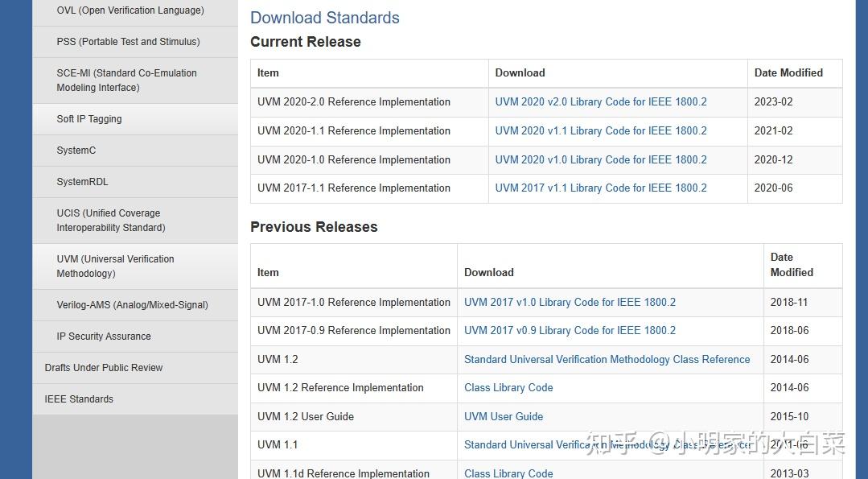This screenshot has height=479, width=868.
Task: Select OVL (Open Verification Language) sidebar item
Action: coord(130,10)
